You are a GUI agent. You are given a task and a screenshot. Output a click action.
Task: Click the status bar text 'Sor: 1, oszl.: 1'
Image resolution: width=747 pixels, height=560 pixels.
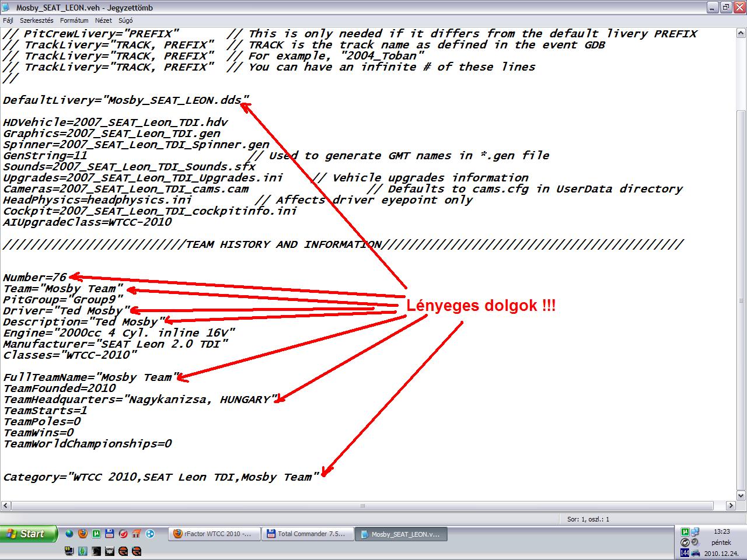tap(588, 519)
